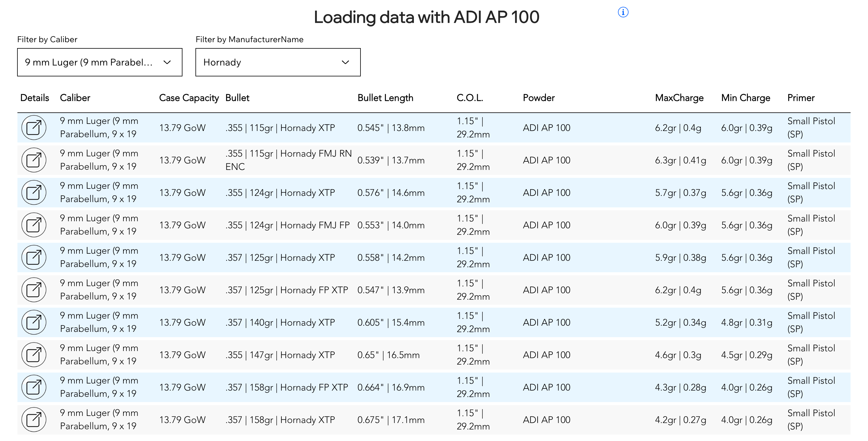Select '.357 | 125gr | Hornady XTP' bullet cell

280,258
